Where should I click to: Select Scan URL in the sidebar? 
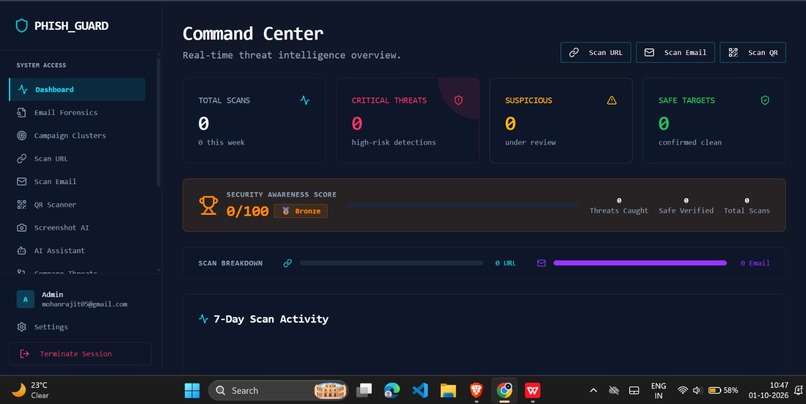(77, 159)
